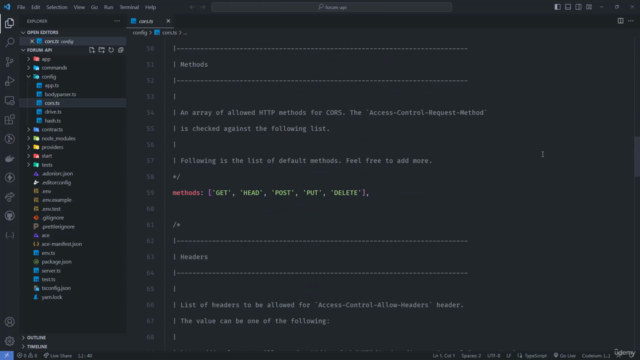Image resolution: width=640 pixels, height=360 pixels.
Task: Open the Manage gear icon
Action: (x=9, y=341)
